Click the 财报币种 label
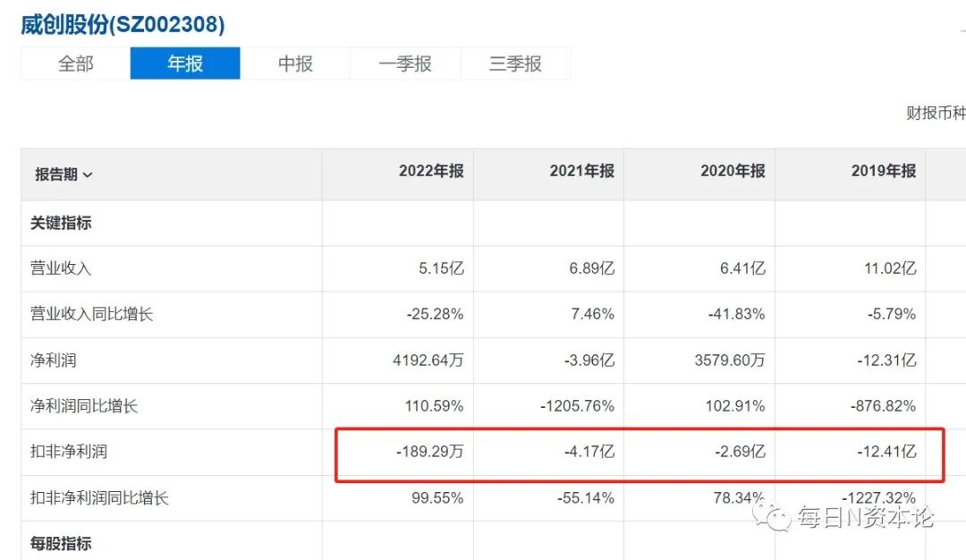Image resolution: width=966 pixels, height=560 pixels. tap(936, 113)
